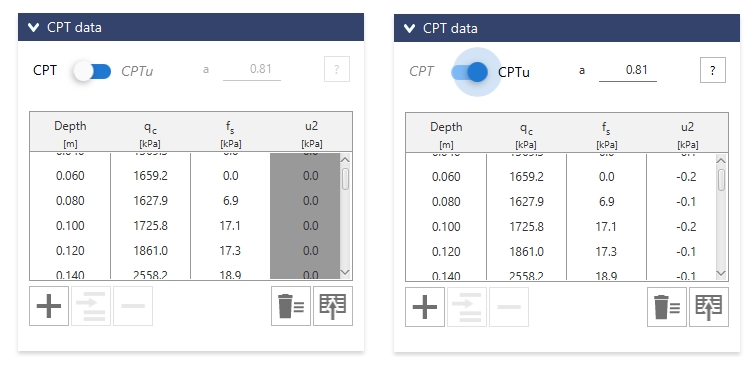Click scroll down arrow in left table

pyautogui.click(x=346, y=272)
